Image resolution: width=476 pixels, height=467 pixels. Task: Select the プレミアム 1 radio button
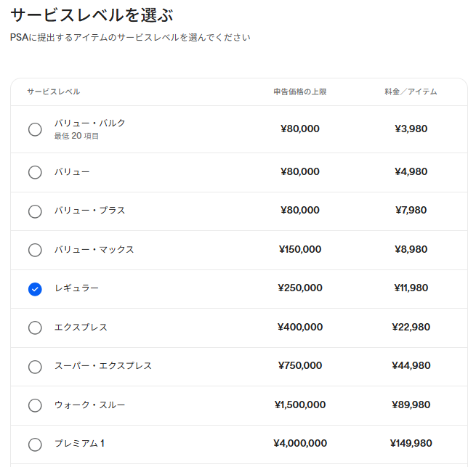pyautogui.click(x=35, y=444)
